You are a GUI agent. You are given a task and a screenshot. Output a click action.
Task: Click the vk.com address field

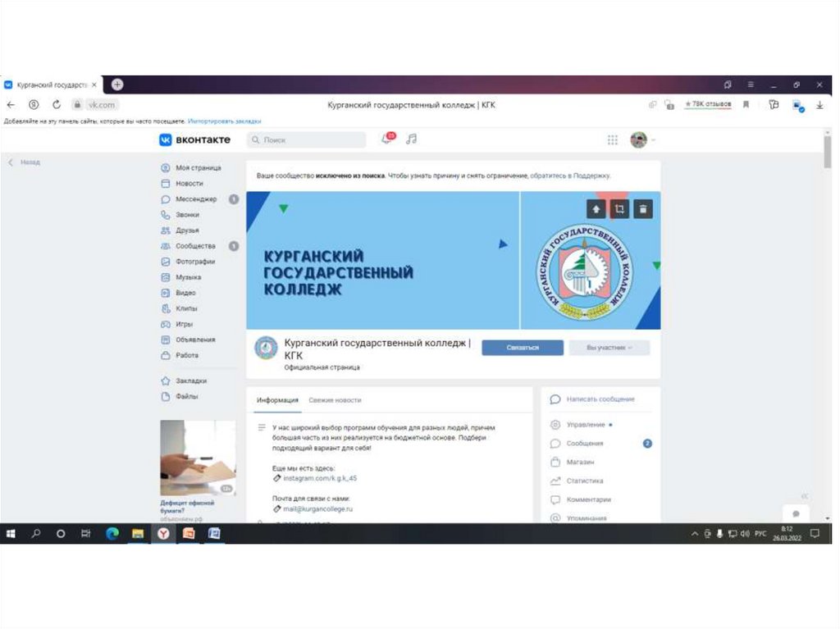tap(101, 105)
